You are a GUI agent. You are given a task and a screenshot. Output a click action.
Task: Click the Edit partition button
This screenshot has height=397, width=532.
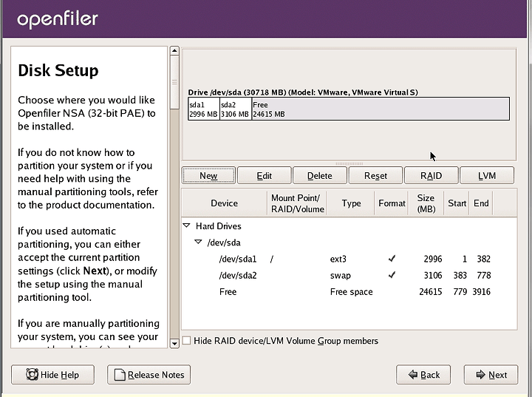(x=264, y=175)
